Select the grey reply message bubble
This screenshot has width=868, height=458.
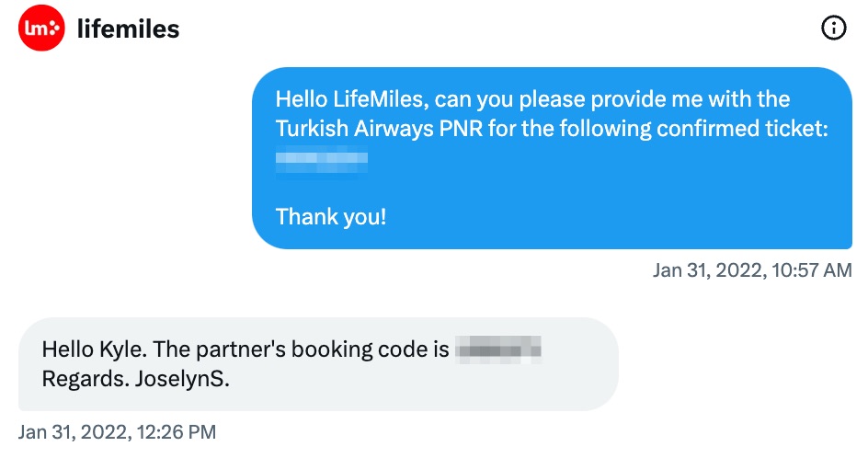click(x=318, y=364)
